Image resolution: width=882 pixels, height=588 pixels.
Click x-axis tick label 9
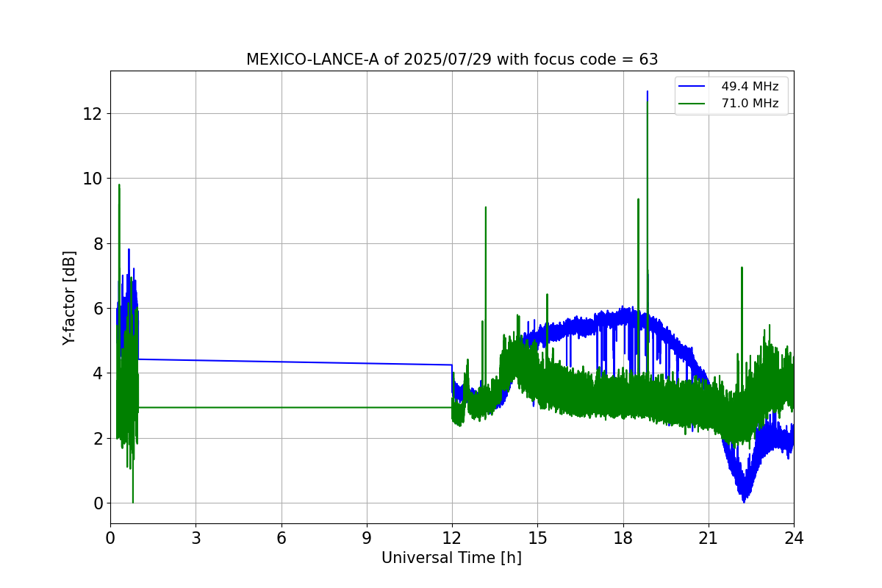pos(367,538)
